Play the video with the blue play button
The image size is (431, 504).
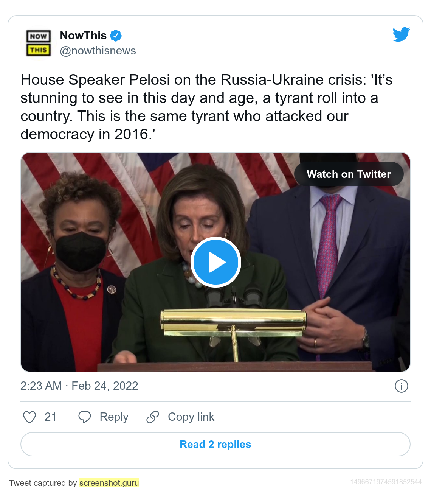216,262
